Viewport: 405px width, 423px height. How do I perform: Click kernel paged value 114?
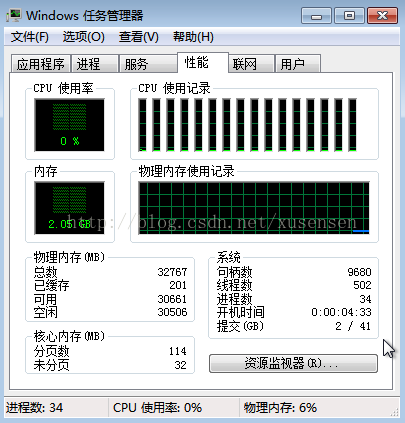pos(178,351)
